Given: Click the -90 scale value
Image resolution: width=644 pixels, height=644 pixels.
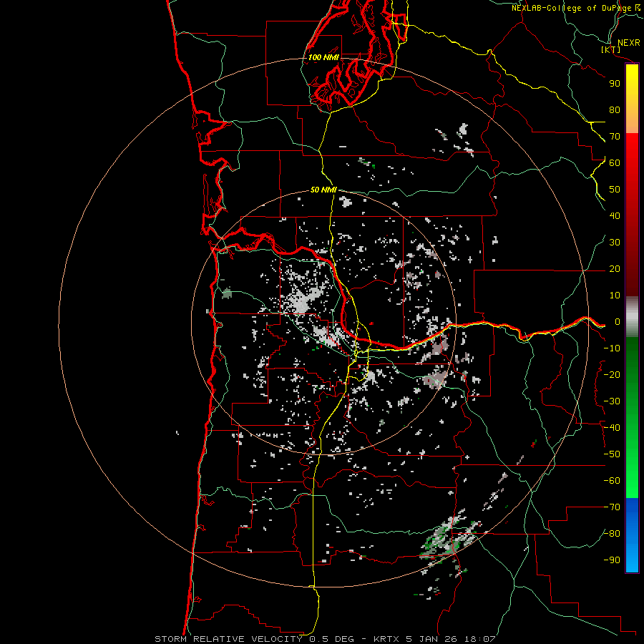Looking at the screenshot, I should (x=612, y=560).
